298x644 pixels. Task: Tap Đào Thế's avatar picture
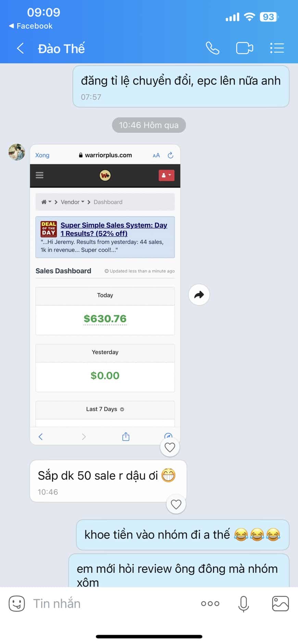[x=17, y=152]
